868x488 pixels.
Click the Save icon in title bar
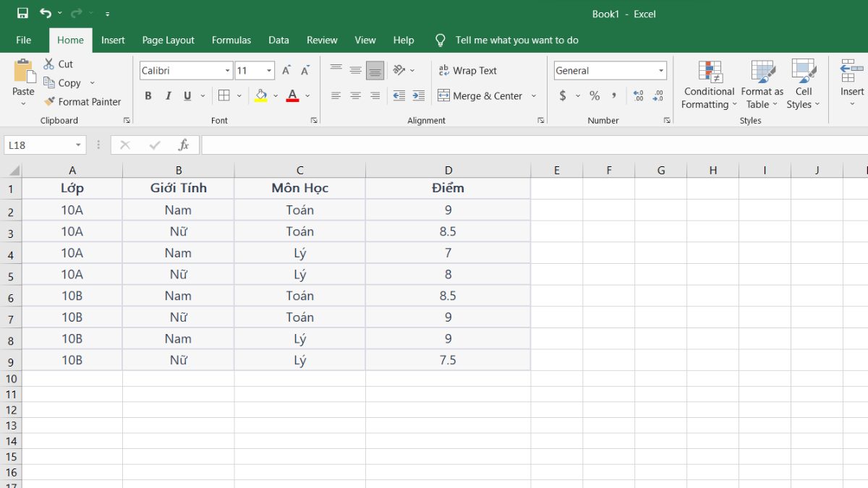coord(22,14)
